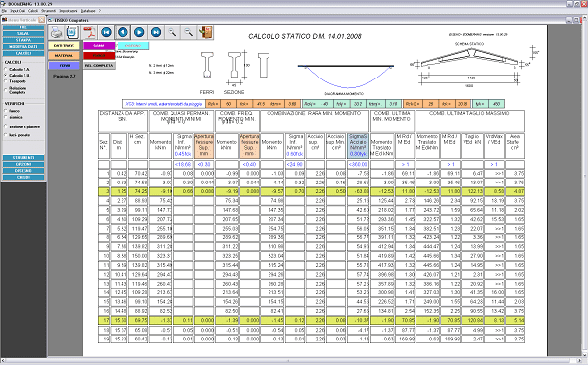The image size is (588, 366).
Task: Open the orange MATERIALI section
Action: pos(64,56)
